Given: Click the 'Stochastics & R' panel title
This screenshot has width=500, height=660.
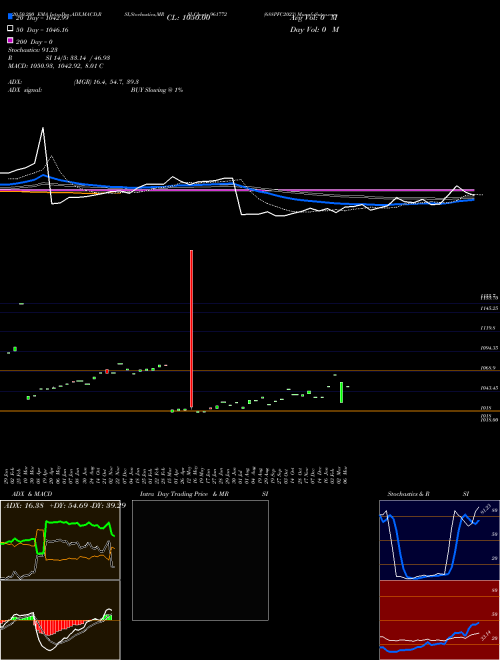Looking at the screenshot, I should 409,494.
